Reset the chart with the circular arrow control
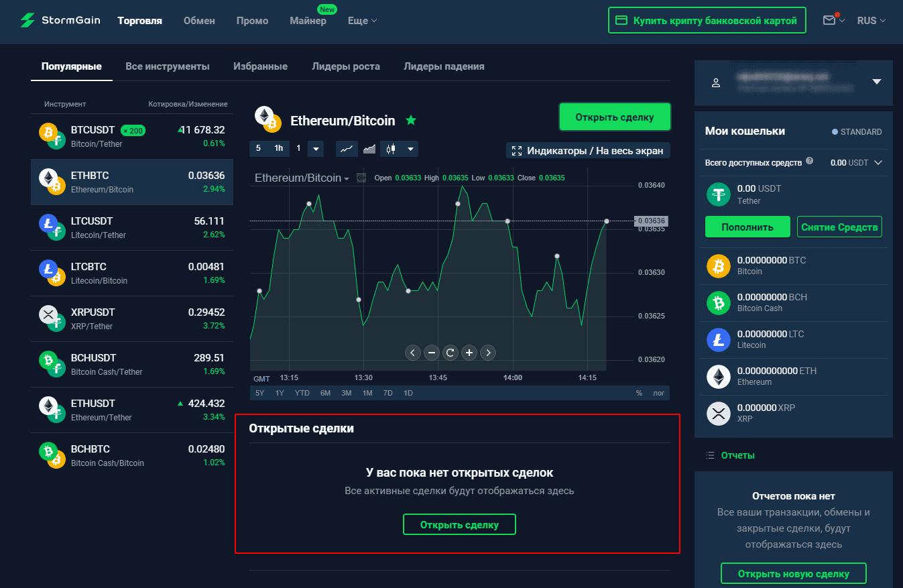 450,352
